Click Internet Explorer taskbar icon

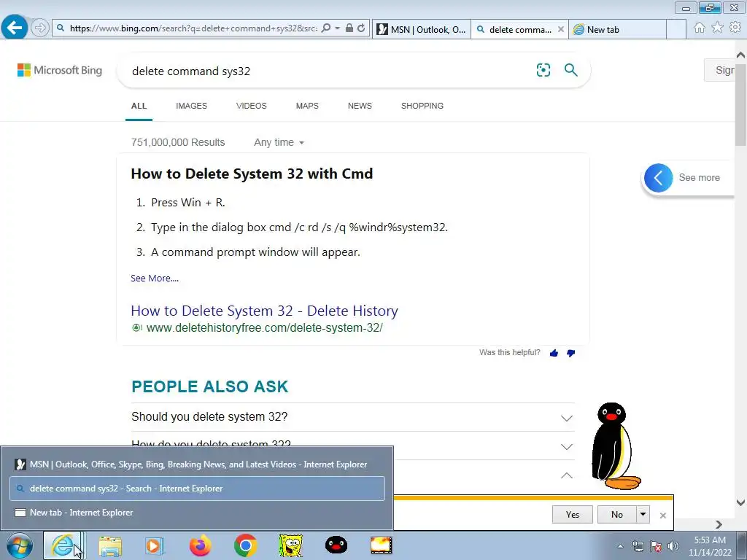tap(64, 545)
